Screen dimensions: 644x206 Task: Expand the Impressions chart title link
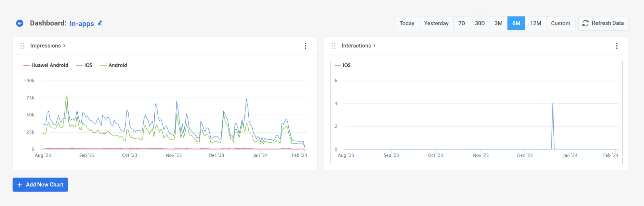click(48, 46)
